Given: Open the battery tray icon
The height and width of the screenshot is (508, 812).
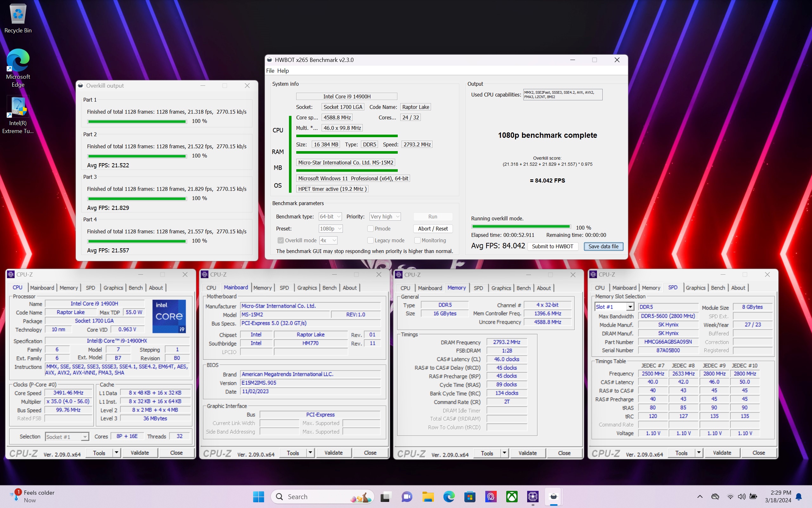Looking at the screenshot, I should point(753,497).
